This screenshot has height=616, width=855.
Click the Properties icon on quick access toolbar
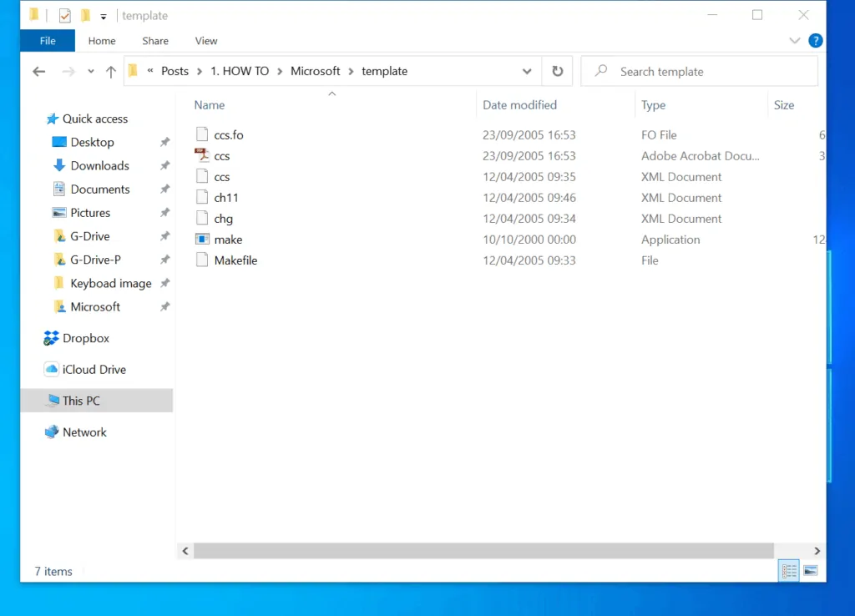pos(63,15)
